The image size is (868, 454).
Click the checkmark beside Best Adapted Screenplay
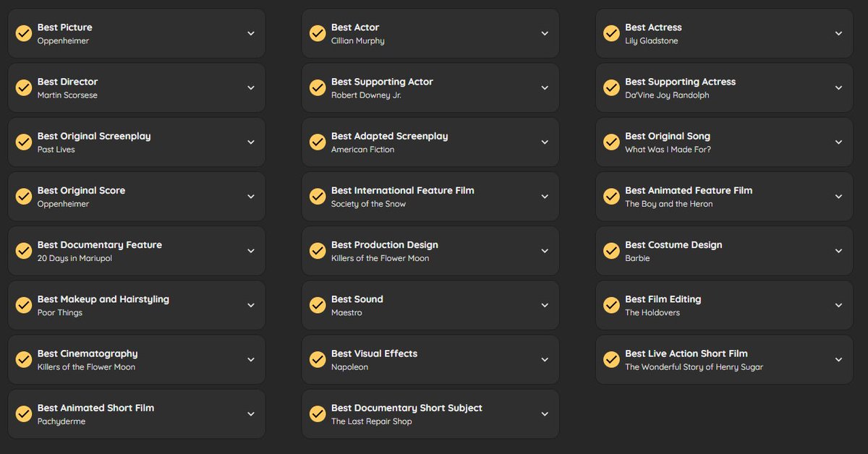point(318,142)
